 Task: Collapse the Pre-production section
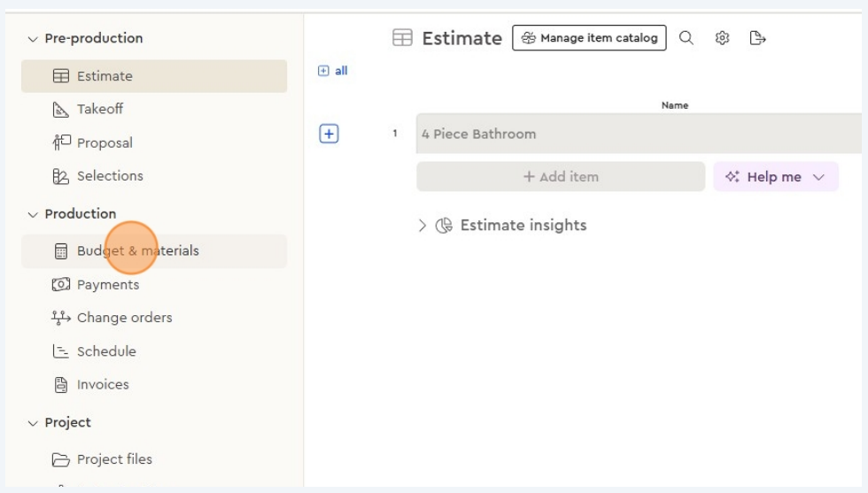pos(33,39)
